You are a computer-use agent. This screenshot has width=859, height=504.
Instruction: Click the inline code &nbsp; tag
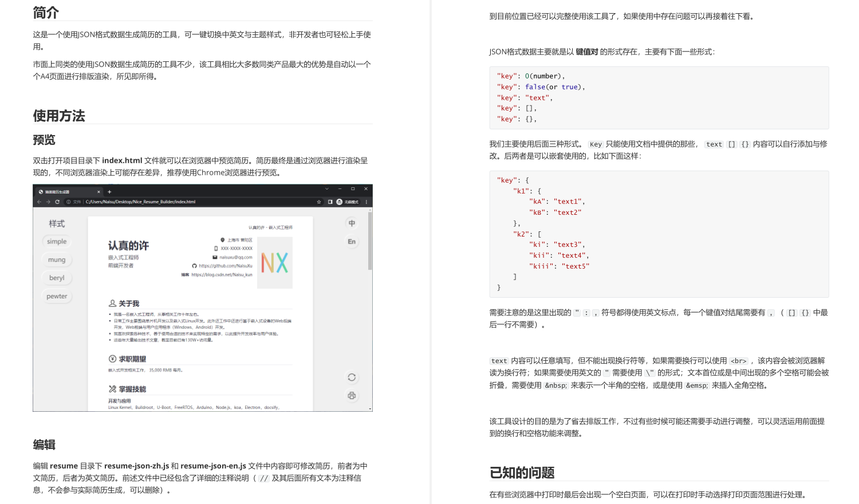[x=555, y=385]
